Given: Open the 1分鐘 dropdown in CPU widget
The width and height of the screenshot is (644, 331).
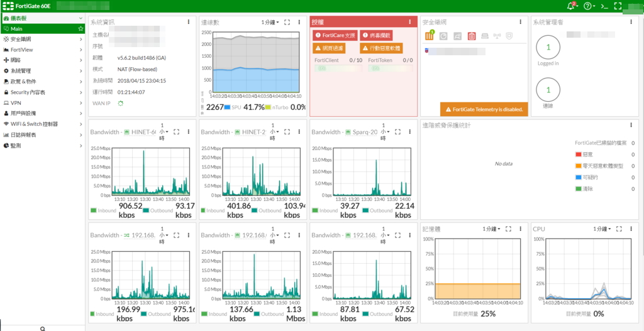Looking at the screenshot, I should pos(602,229).
